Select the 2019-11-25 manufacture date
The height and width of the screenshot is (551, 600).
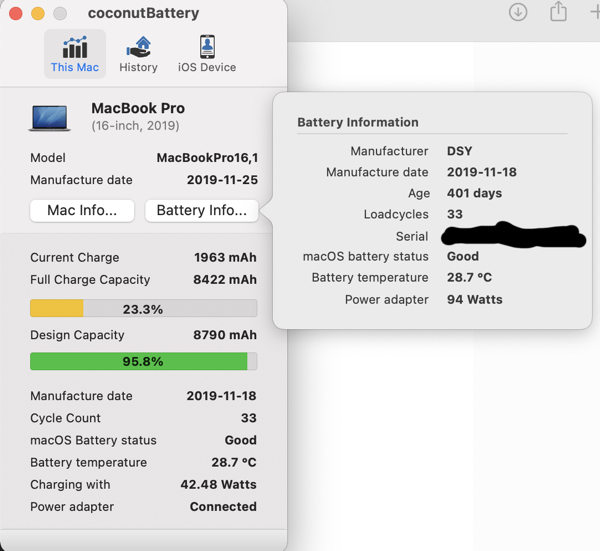222,180
